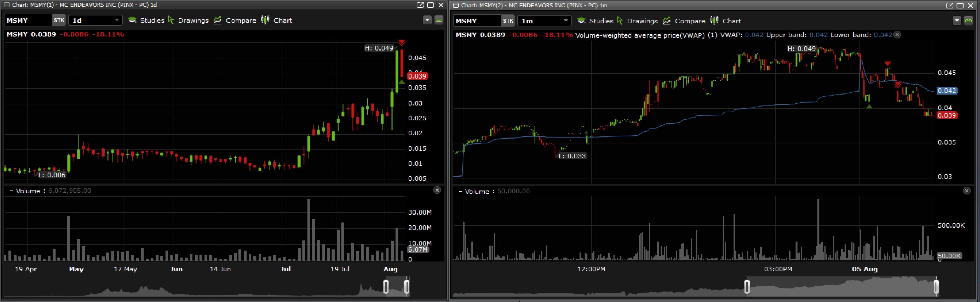Pop out the MSMY(1) chart window

(420, 5)
